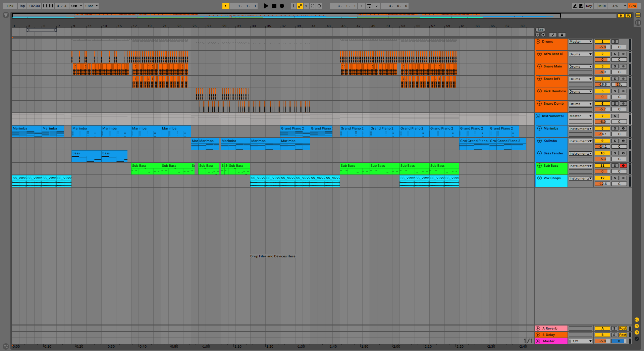Unfold the Vox Chops track
This screenshot has width=644, height=351.
click(540, 178)
